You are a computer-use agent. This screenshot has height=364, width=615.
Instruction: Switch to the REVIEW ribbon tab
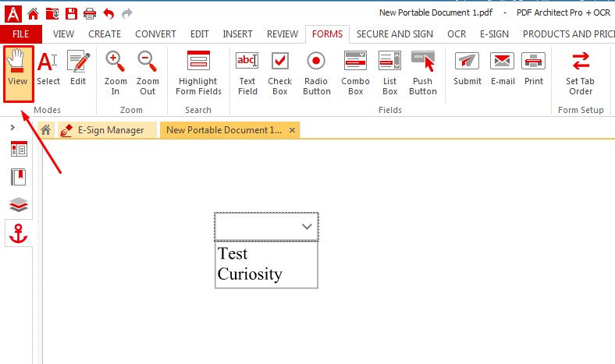click(283, 34)
